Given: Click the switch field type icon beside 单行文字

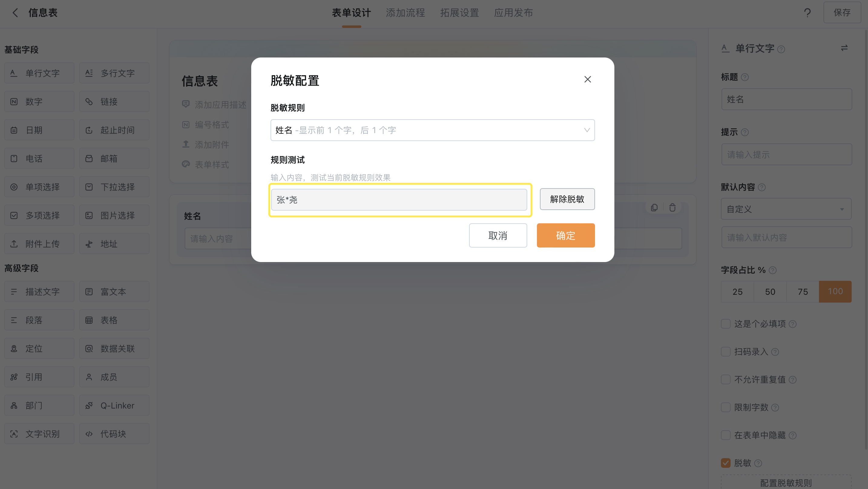Looking at the screenshot, I should tap(844, 48).
